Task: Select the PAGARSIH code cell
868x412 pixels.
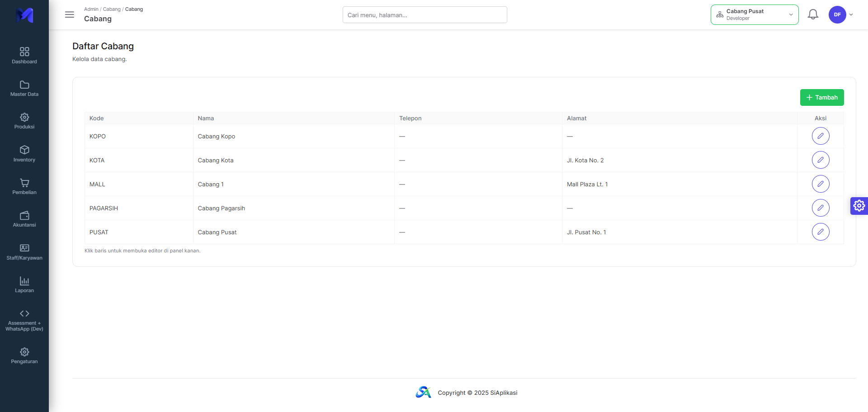Action: [139, 208]
